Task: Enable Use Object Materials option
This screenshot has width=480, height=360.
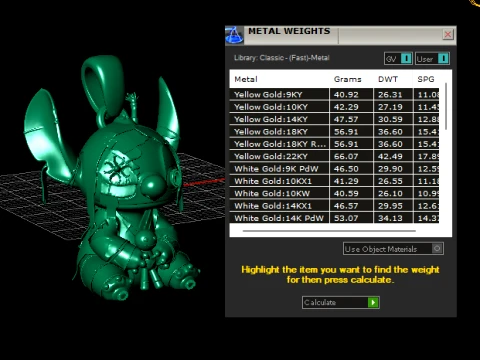Action: [393, 249]
